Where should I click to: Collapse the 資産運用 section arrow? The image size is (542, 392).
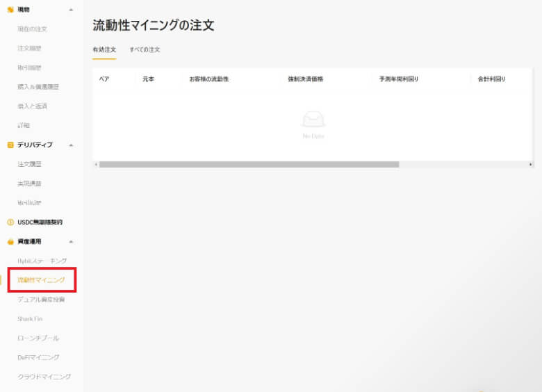tap(71, 242)
